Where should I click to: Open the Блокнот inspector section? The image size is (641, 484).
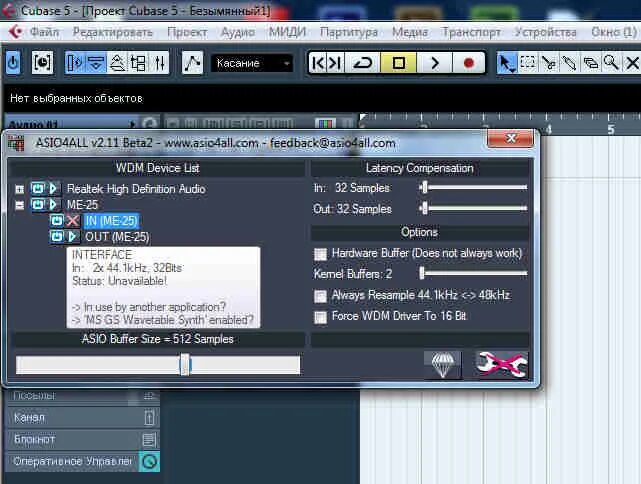click(x=83, y=439)
